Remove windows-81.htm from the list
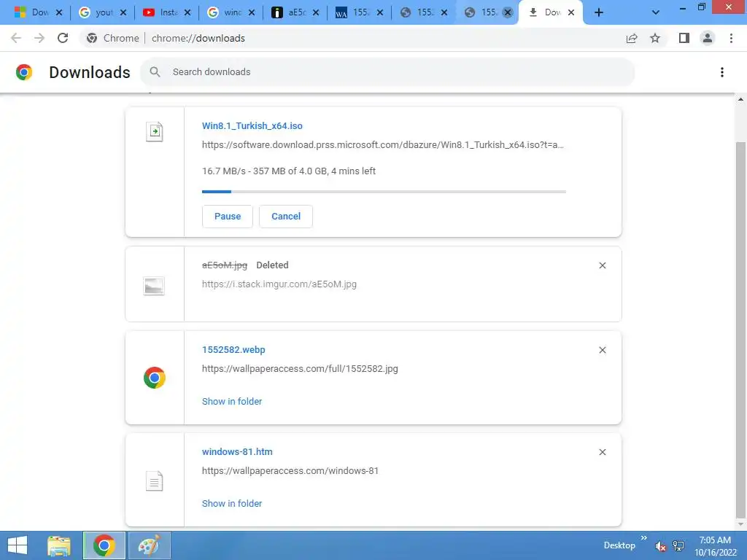The height and width of the screenshot is (560, 747). pyautogui.click(x=602, y=452)
